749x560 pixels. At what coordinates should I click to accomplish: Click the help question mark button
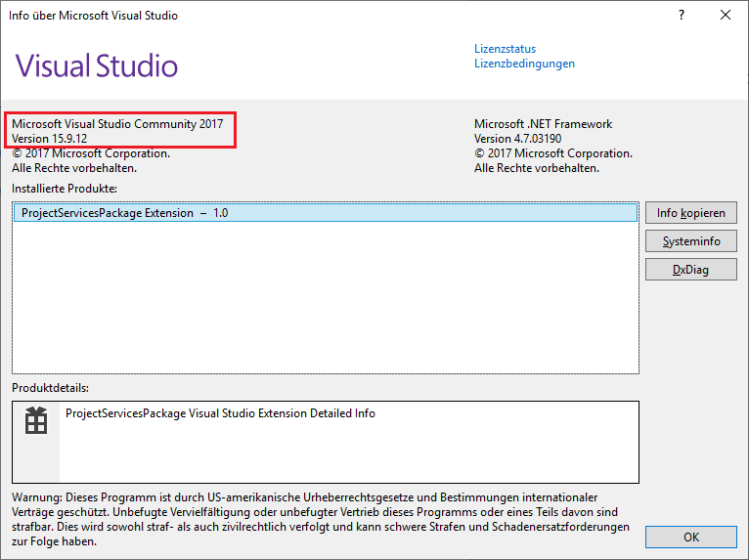682,15
